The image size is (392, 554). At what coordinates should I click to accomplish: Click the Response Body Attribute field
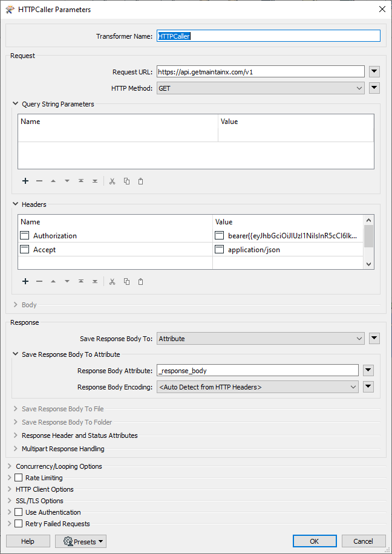coord(257,371)
